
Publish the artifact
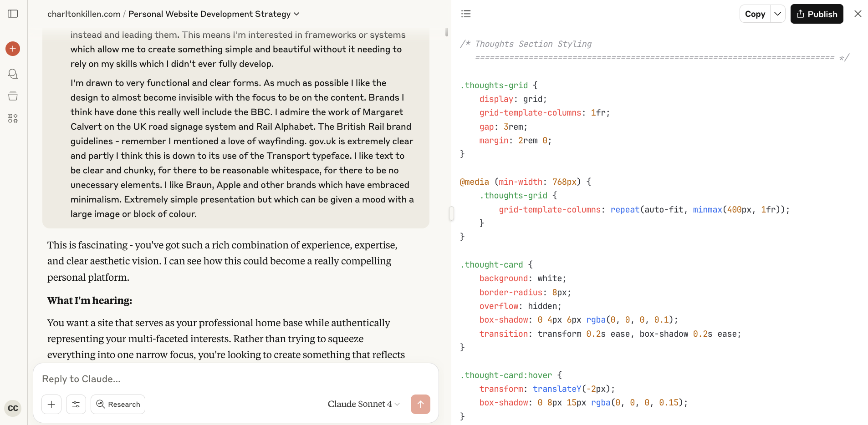click(817, 14)
